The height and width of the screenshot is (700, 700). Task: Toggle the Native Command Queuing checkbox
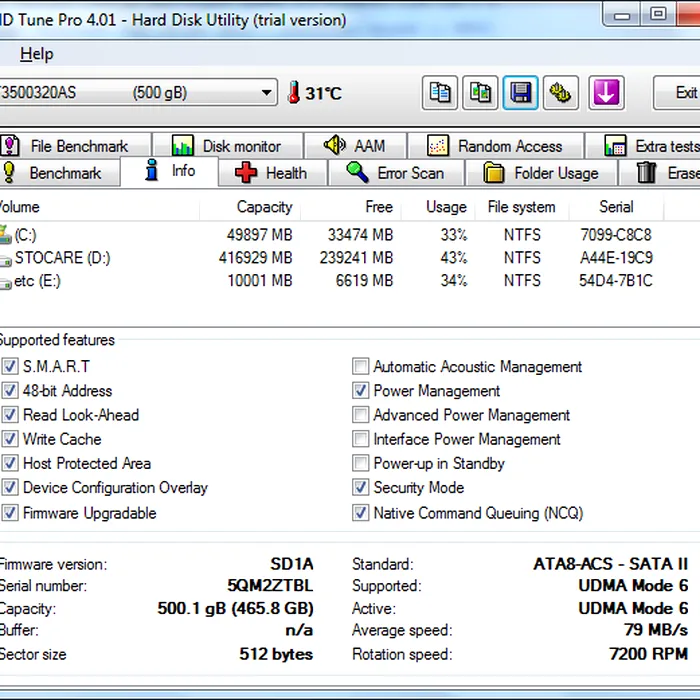coord(360,512)
